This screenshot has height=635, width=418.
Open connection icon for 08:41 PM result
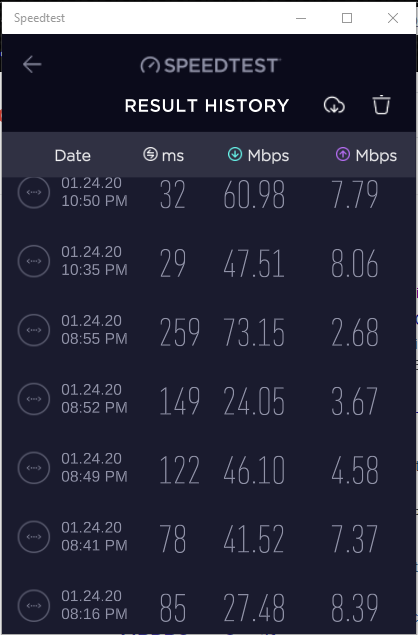[34, 537]
